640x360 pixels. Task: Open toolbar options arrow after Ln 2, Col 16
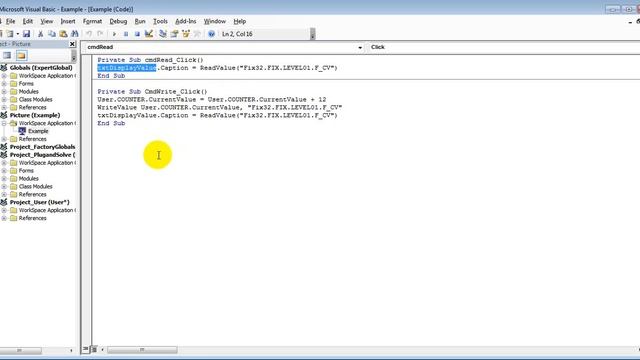(313, 34)
